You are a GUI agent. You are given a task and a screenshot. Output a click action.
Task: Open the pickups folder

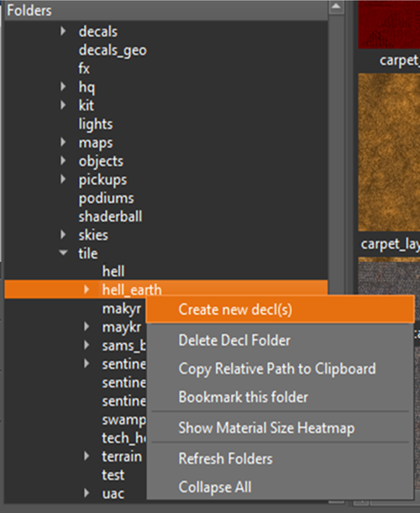(102, 180)
